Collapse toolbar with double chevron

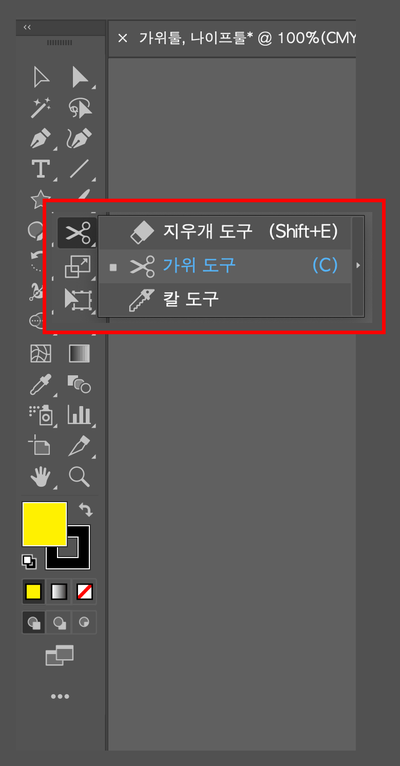(28, 27)
